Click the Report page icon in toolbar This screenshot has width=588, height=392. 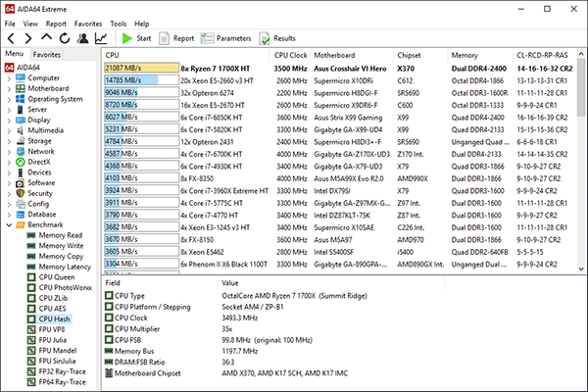click(164, 38)
